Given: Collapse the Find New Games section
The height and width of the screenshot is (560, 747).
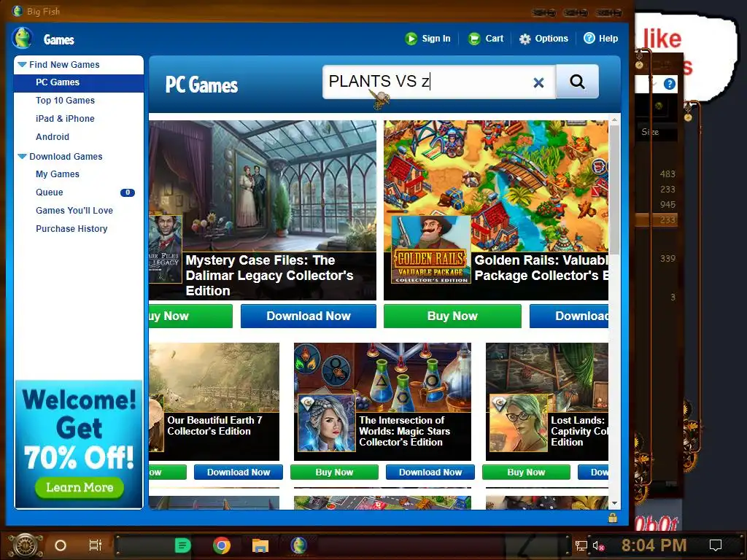Looking at the screenshot, I should (x=22, y=64).
